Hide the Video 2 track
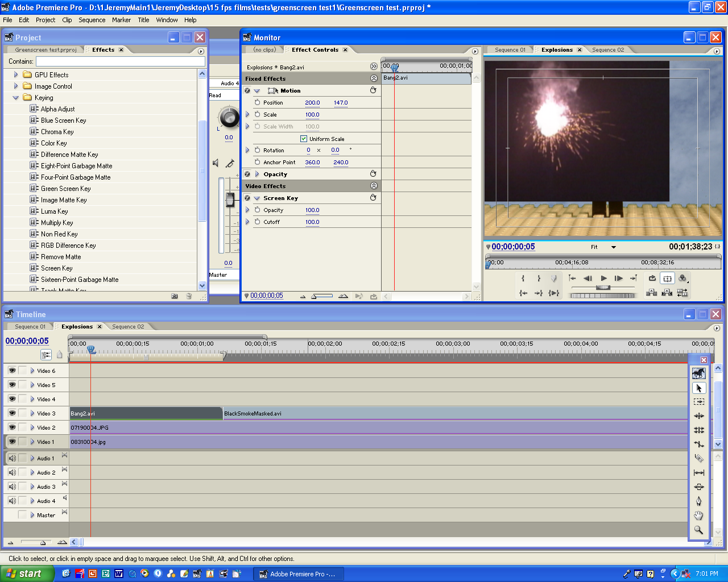Image resolution: width=728 pixels, height=582 pixels. point(12,427)
